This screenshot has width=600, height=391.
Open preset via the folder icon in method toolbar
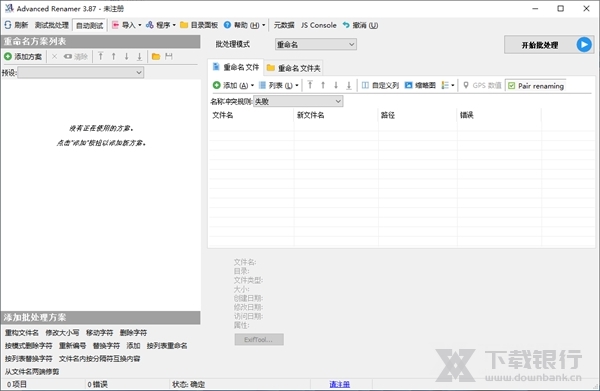[x=156, y=57]
